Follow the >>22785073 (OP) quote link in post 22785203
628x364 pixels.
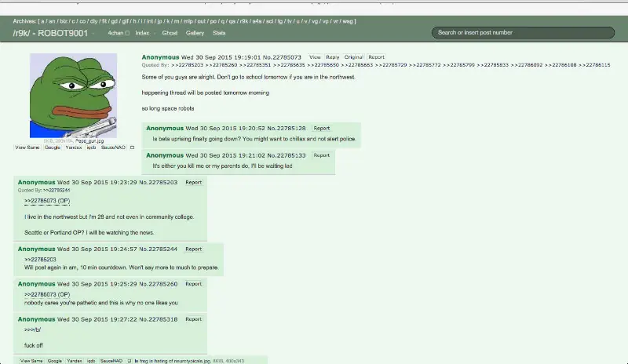(47, 201)
